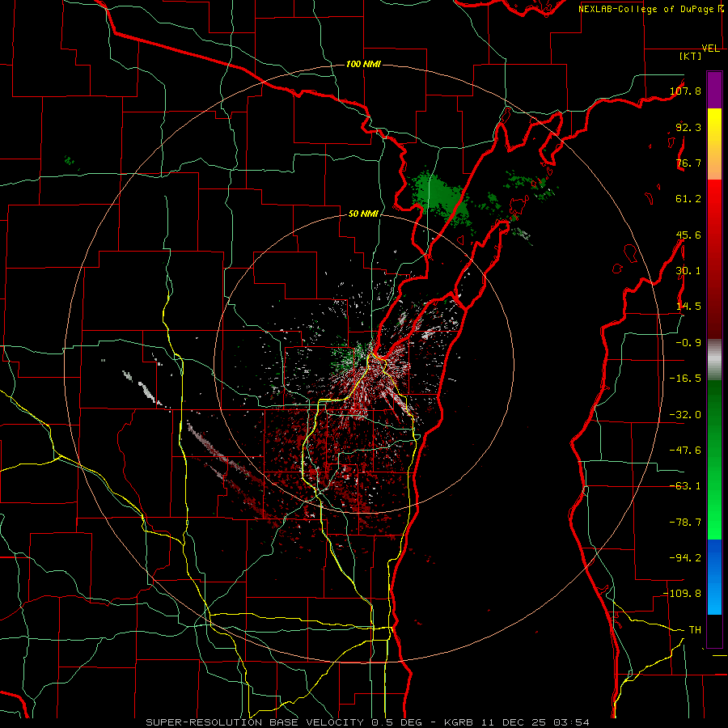The width and height of the screenshot is (728, 728).
Task: Click the purple top segment of color bar
Action: (x=714, y=91)
